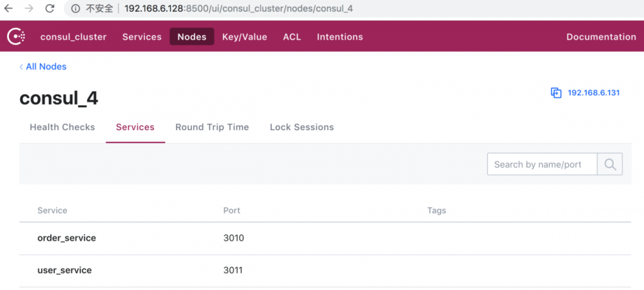Viewport: 644px width, 290px height.
Task: Click the site security info icon
Action: [x=75, y=9]
